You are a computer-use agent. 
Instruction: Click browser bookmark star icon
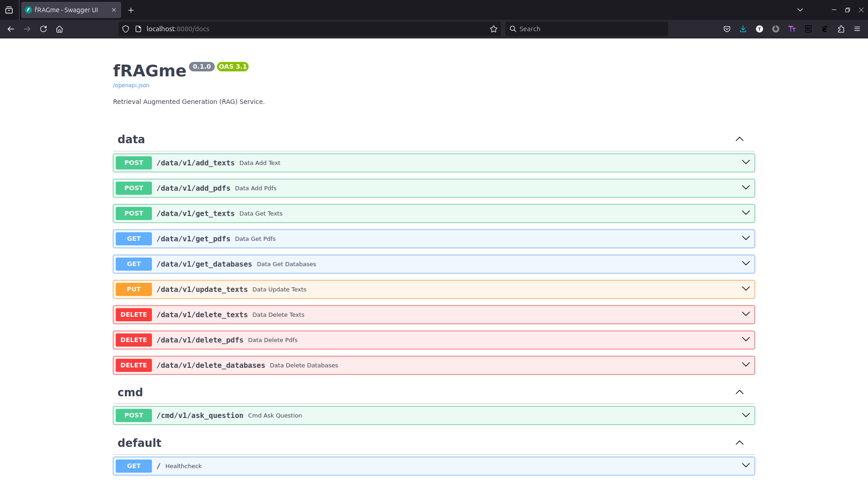point(494,28)
